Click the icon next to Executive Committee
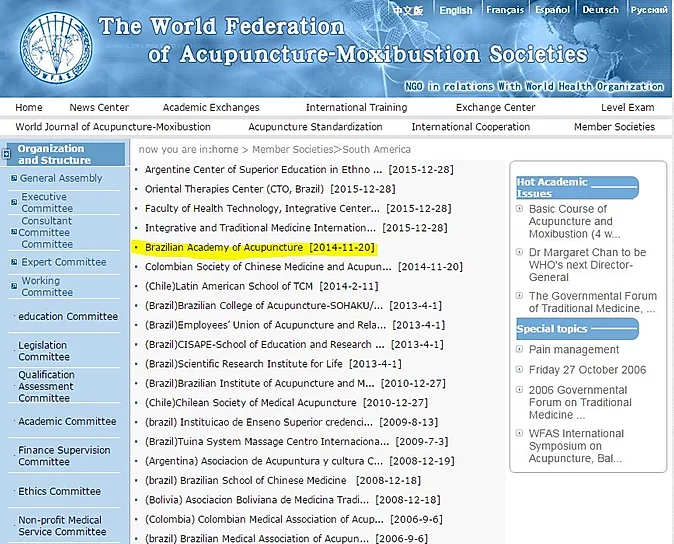 point(14,202)
